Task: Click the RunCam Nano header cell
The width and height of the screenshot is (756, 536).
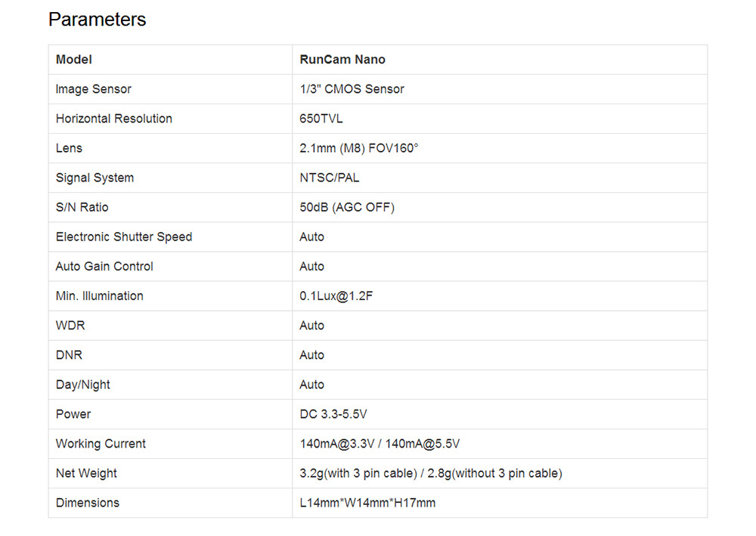Action: [x=500, y=60]
